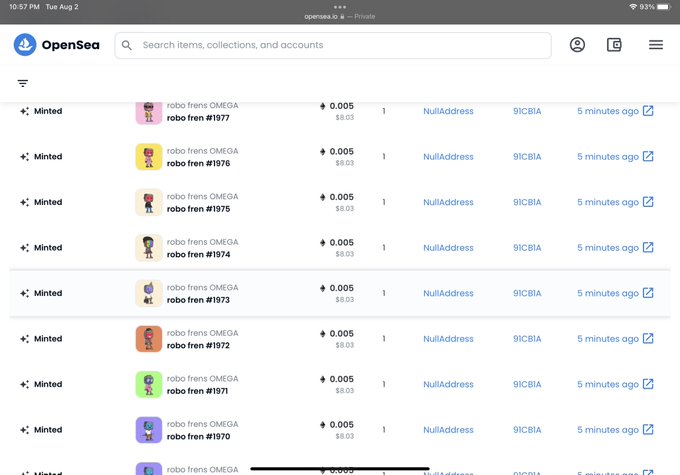Open robo fren #1976 yellow thumbnail

pyautogui.click(x=149, y=157)
